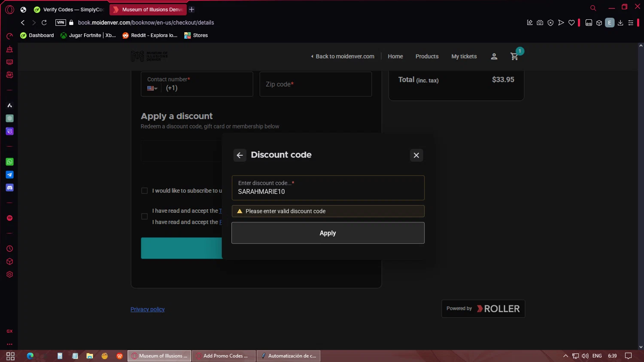This screenshot has width=644, height=362.
Task: Open the E extension icon in toolbar
Action: 610,23
